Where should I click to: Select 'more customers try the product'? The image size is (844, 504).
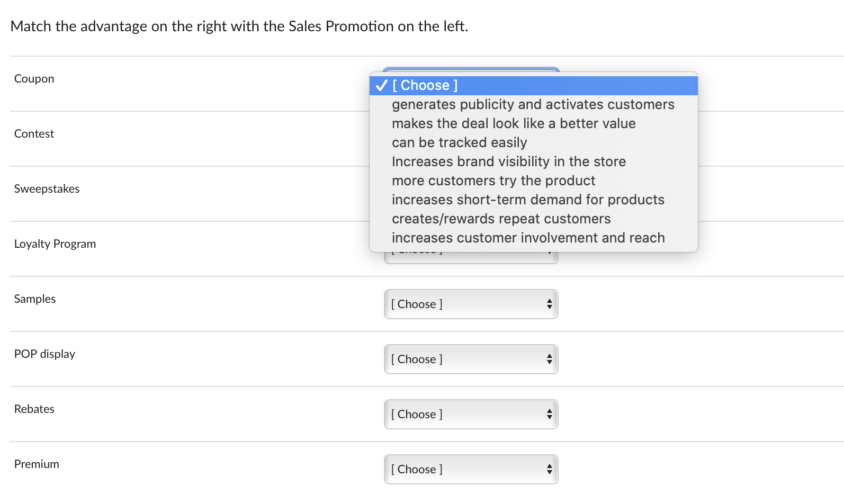493,181
